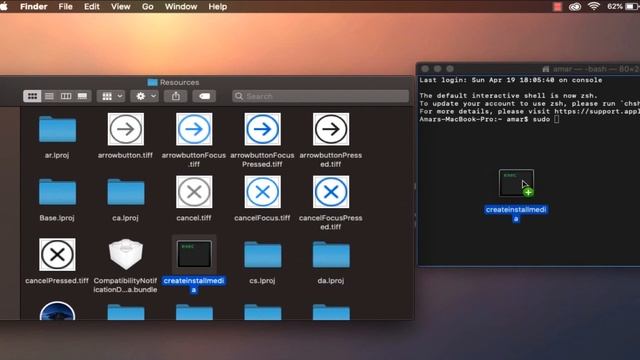
Task: Select the cs.lproj folder
Action: click(x=262, y=255)
